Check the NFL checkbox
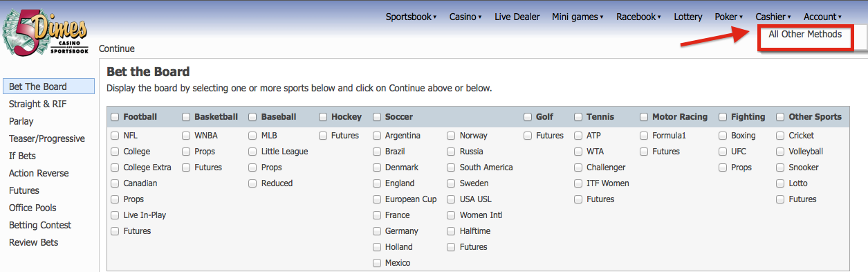The height and width of the screenshot is (272, 868). (x=115, y=136)
